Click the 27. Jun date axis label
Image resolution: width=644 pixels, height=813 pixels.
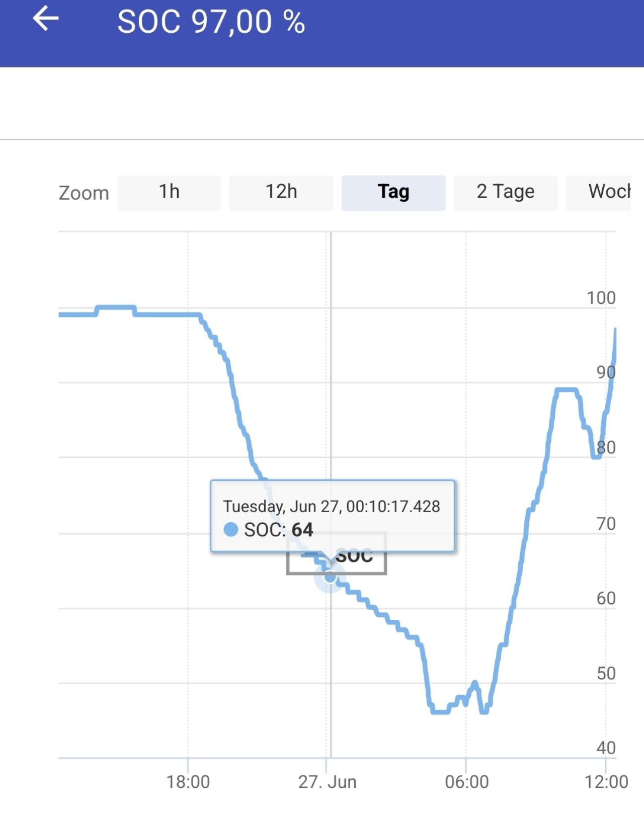tap(328, 782)
